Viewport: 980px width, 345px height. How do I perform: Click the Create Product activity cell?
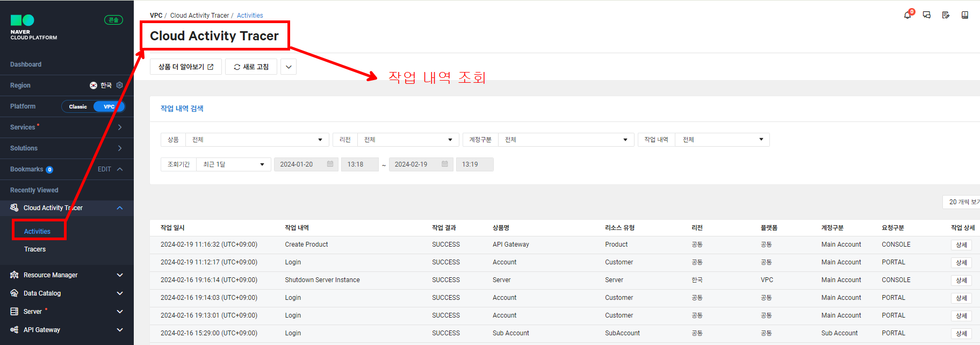point(306,245)
